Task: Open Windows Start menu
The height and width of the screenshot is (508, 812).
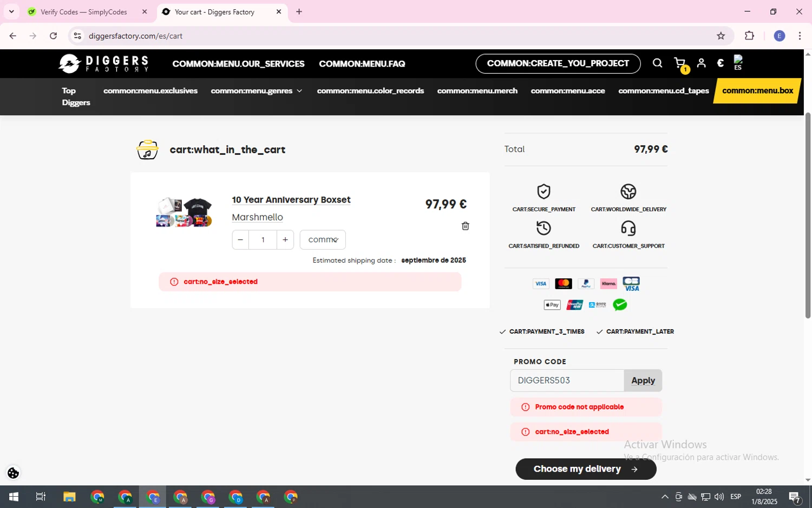Action: click(x=14, y=497)
